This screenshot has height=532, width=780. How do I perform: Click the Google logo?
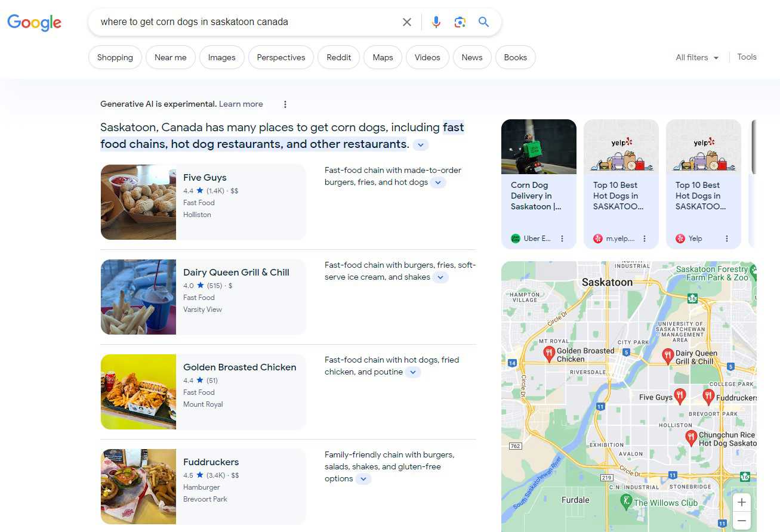pos(34,23)
